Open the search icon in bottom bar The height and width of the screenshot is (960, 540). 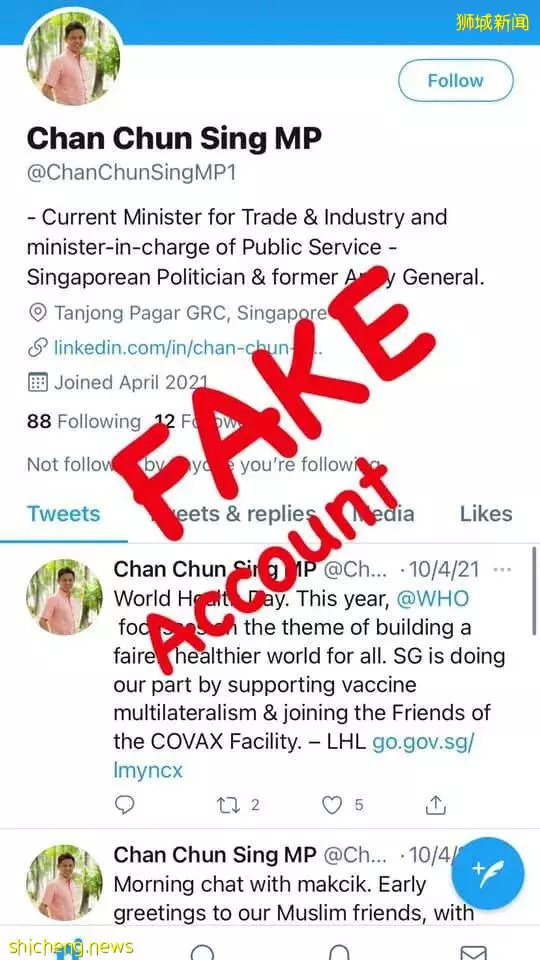[203, 952]
